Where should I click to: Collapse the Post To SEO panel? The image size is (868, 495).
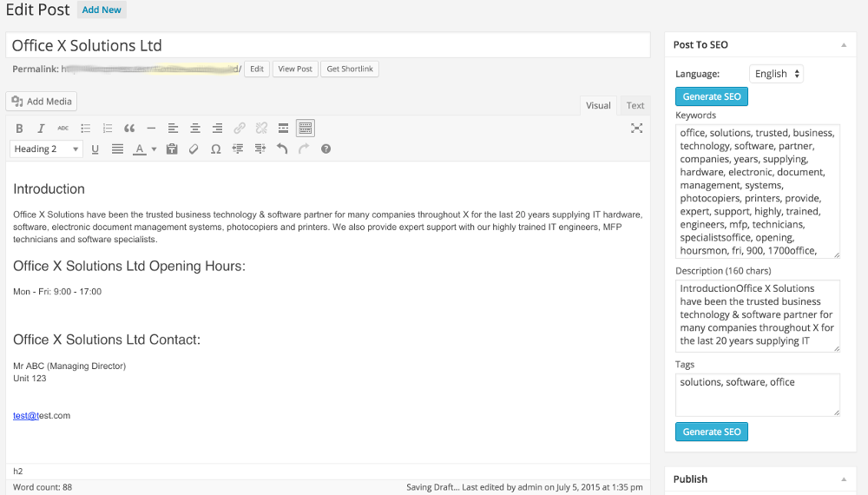[844, 45]
